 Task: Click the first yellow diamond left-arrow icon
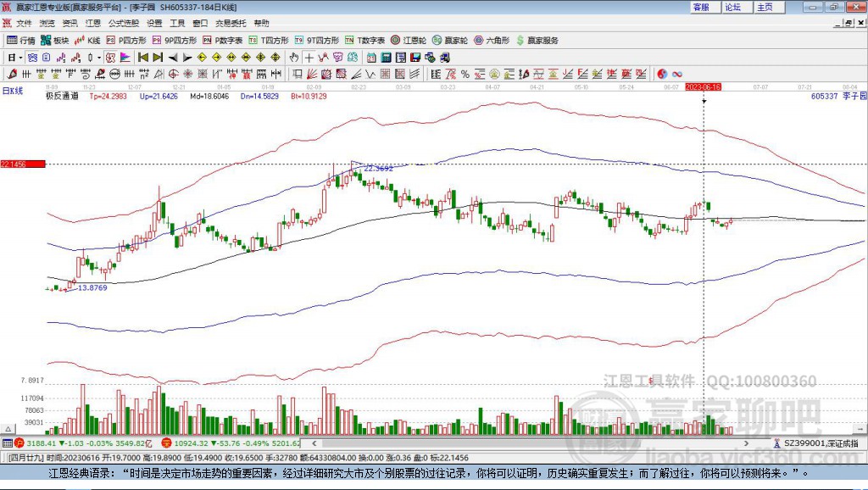pos(202,58)
